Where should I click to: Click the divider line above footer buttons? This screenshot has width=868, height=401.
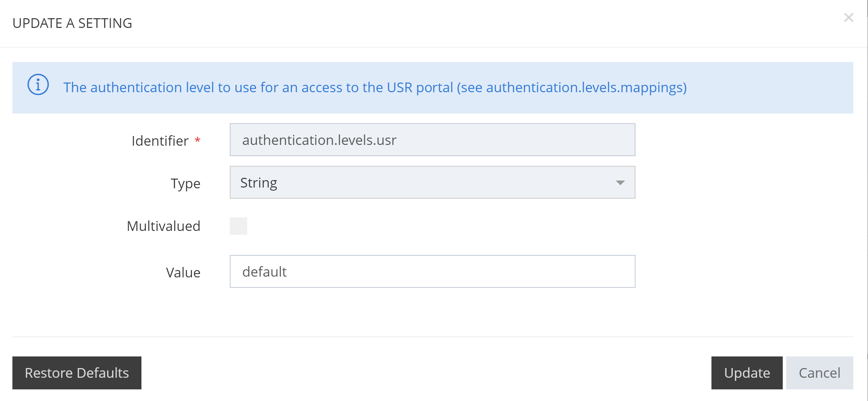pos(432,336)
